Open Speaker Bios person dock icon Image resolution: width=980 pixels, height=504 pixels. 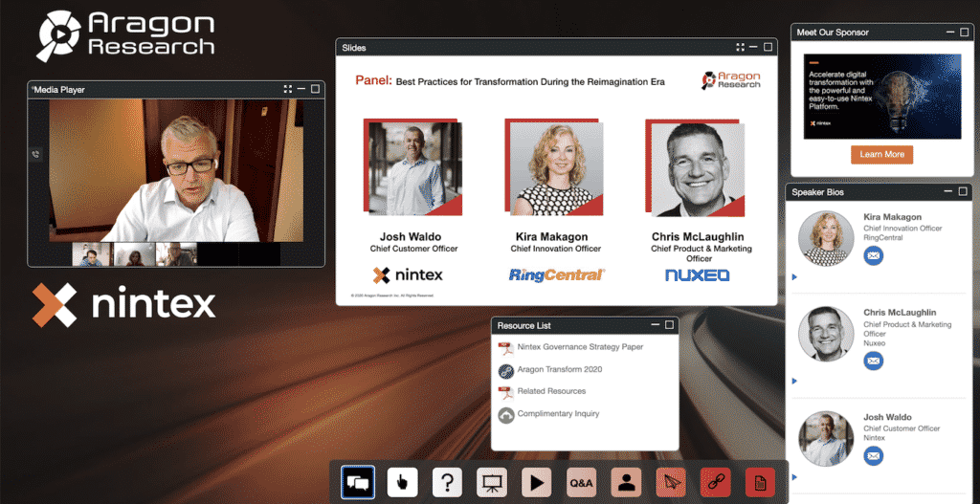tap(626, 482)
